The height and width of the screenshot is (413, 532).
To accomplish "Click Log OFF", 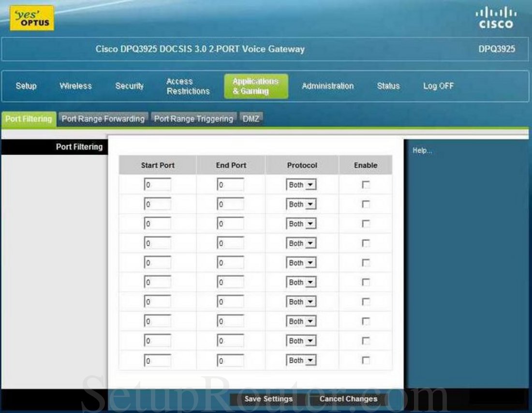I will (x=438, y=86).
